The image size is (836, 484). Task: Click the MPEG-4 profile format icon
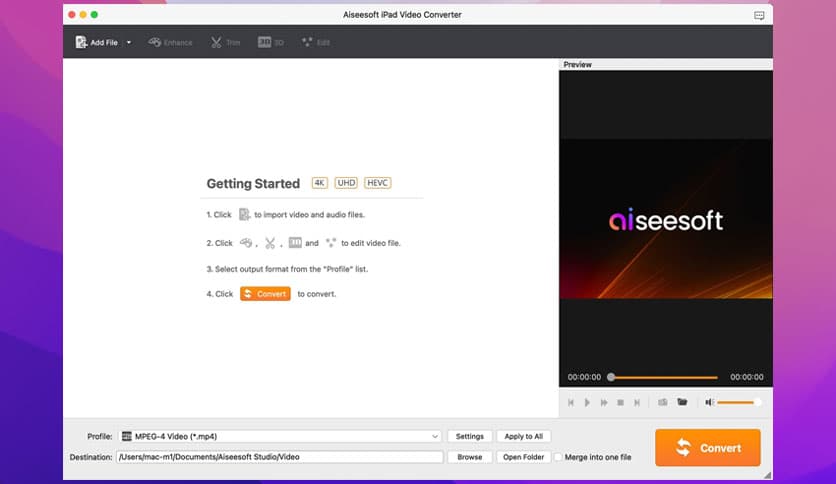pyautogui.click(x=126, y=436)
